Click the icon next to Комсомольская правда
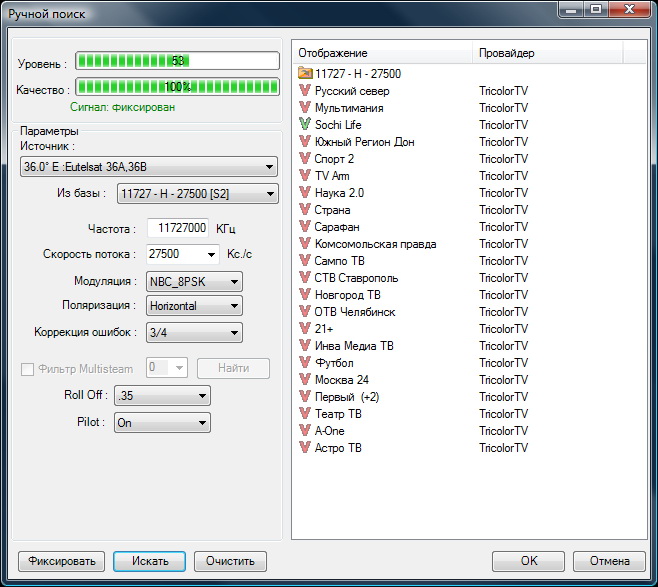 (x=305, y=244)
